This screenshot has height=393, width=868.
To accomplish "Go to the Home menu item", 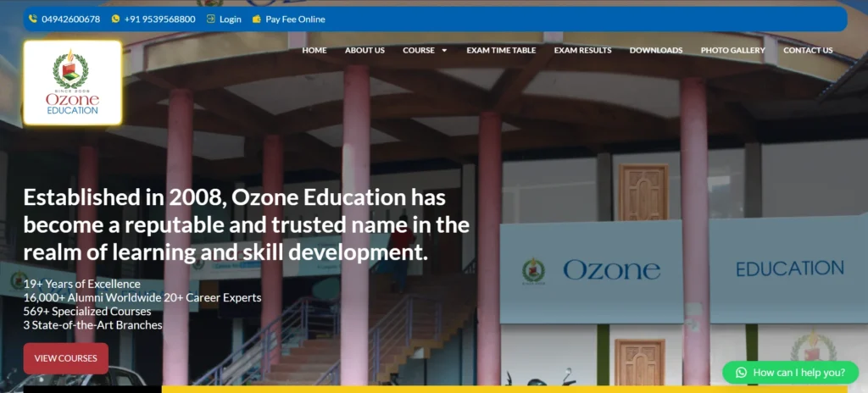I will tap(314, 51).
